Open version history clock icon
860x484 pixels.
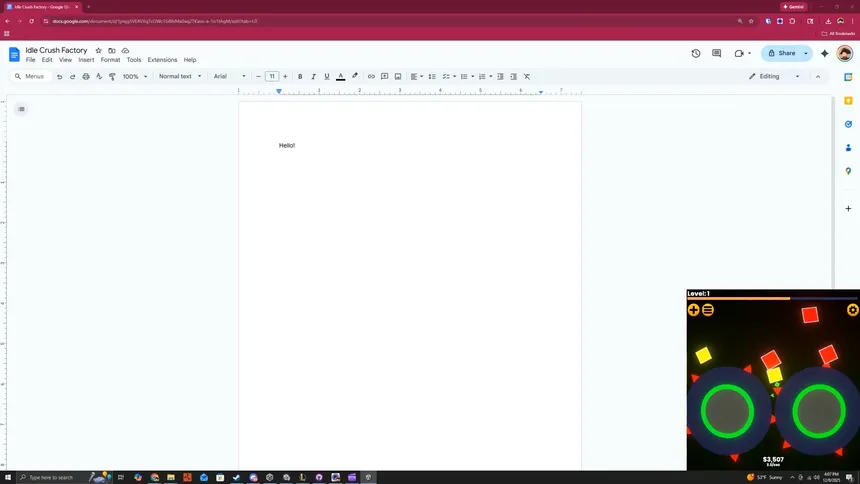click(x=696, y=53)
